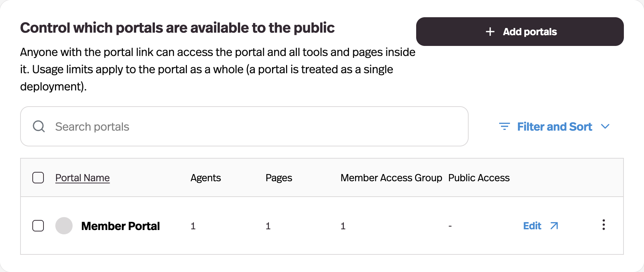
Task: Open the three-dot menu for Member Portal
Action: pyautogui.click(x=604, y=225)
